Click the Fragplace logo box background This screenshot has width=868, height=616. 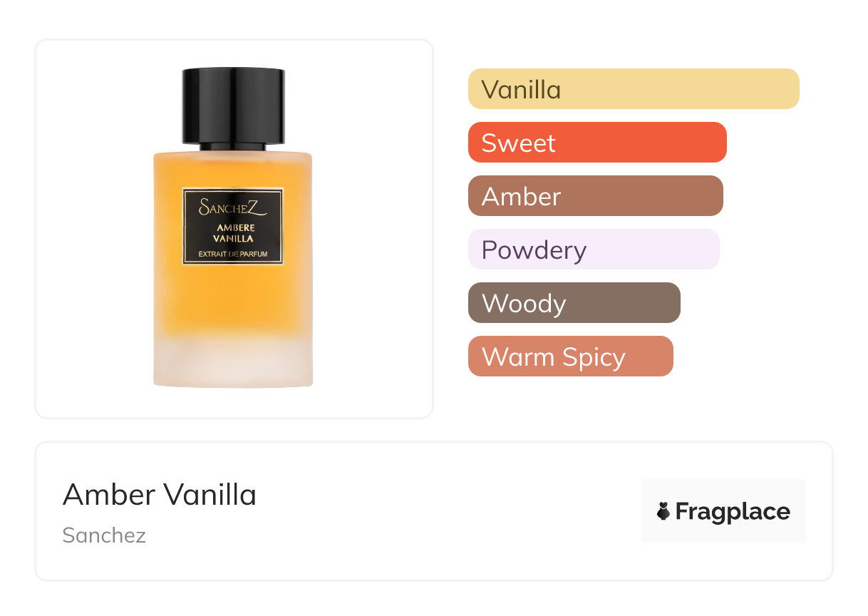click(723, 511)
